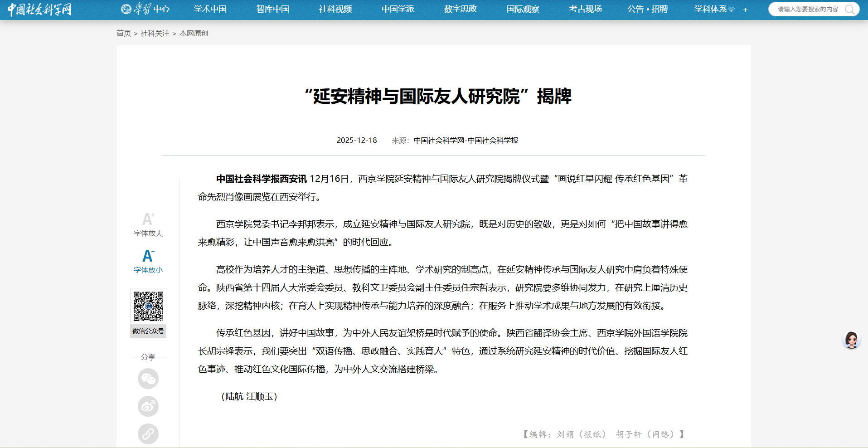The image size is (868, 448).
Task: Open the 本网原创 breadcrumb link
Action: coord(194,33)
